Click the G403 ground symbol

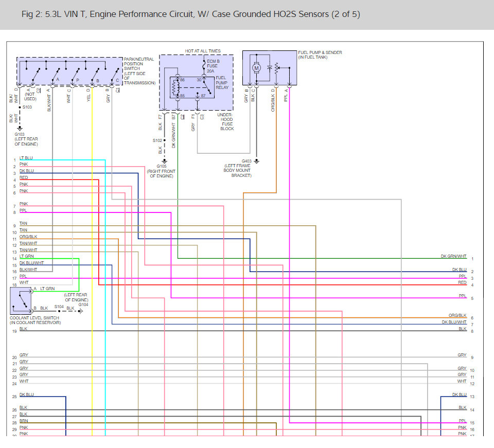click(x=257, y=161)
